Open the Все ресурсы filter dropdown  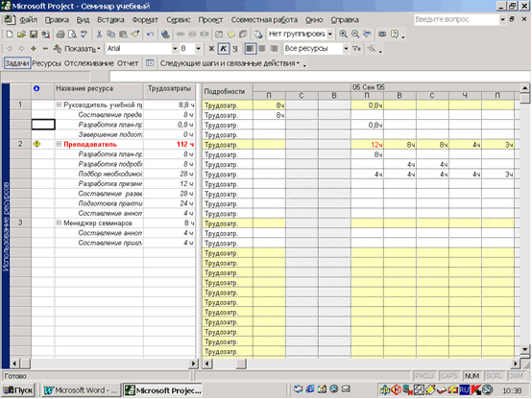click(346, 49)
